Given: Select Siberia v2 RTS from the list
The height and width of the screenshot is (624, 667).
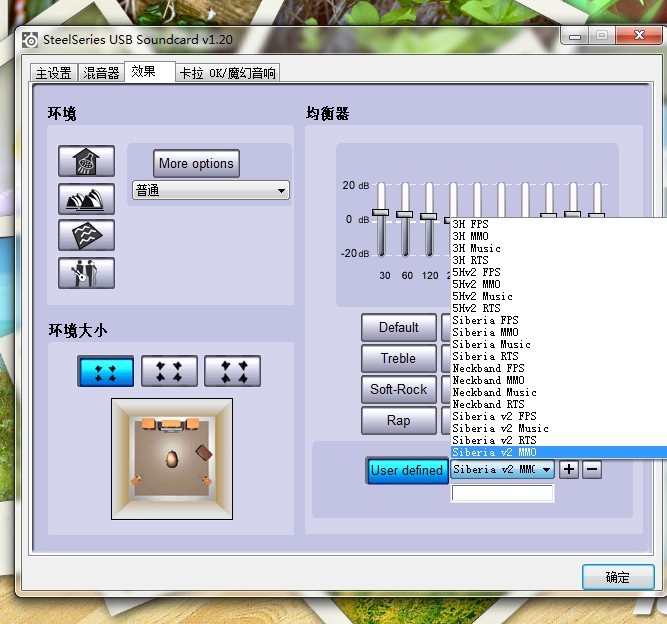Looking at the screenshot, I should tap(559, 440).
